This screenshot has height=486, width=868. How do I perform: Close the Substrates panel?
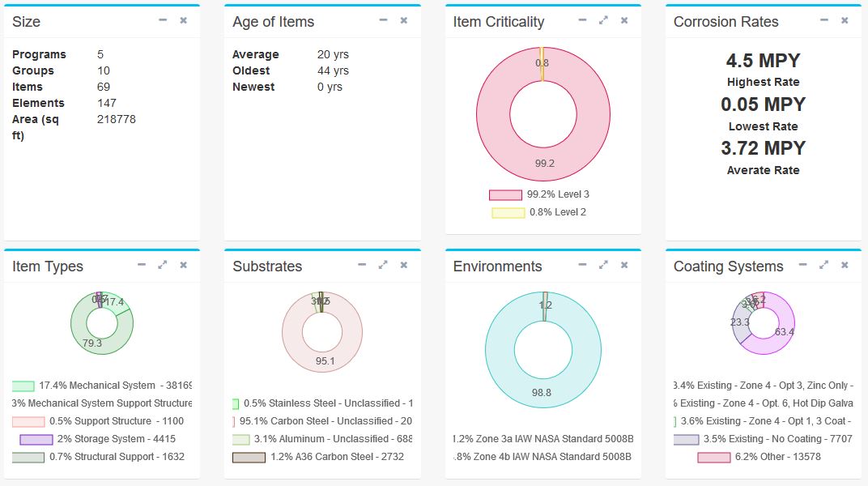point(404,265)
